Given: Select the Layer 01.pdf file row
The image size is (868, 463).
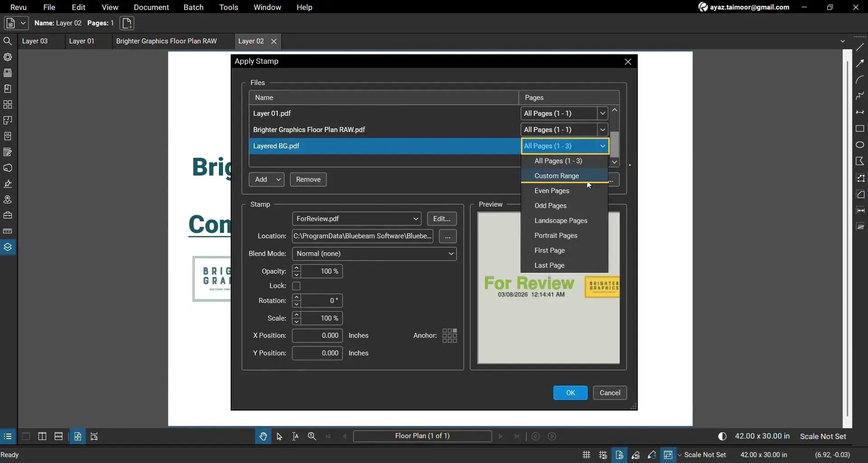Looking at the screenshot, I should (384, 113).
